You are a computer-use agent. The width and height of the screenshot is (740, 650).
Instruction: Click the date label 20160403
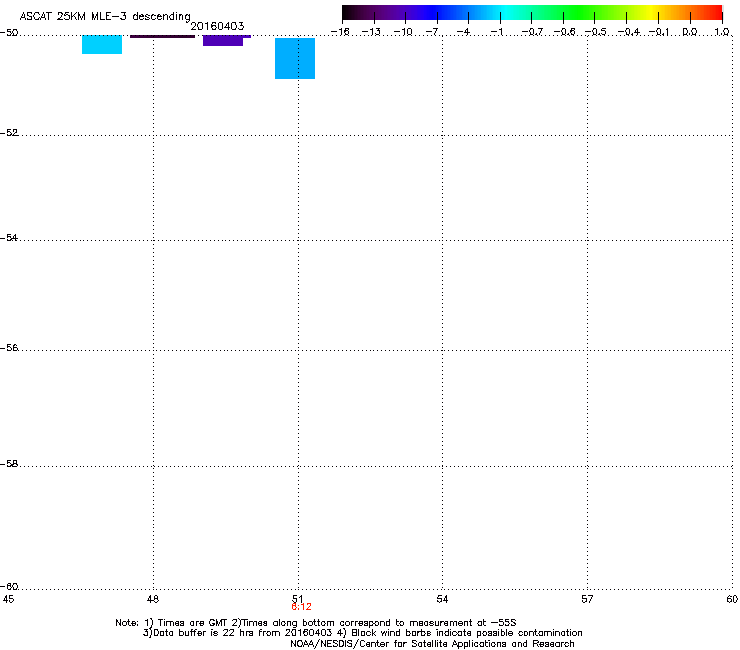217,26
